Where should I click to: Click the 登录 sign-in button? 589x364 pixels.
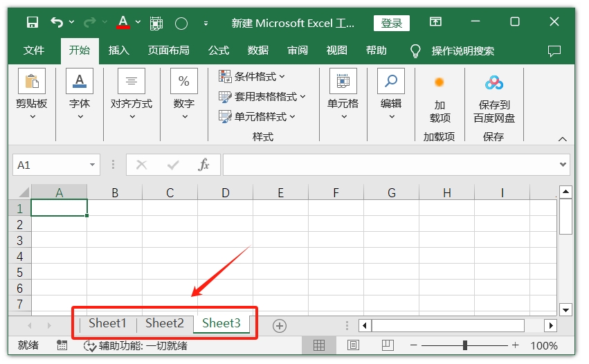tap(392, 24)
